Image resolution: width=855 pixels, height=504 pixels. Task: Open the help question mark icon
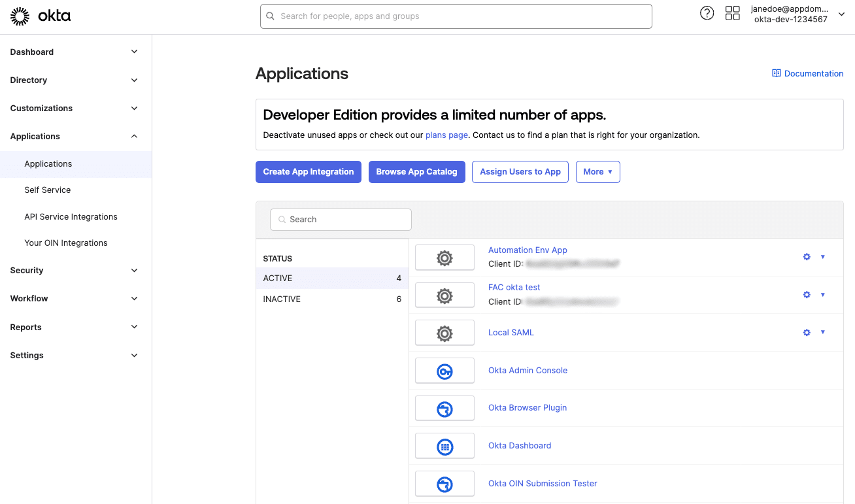coord(707,12)
